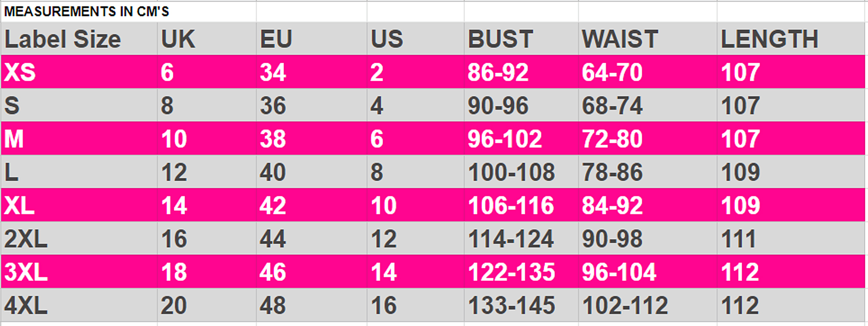Image resolution: width=868 pixels, height=326 pixels.
Task: Click the waist cell reading 102-112
Action: (648, 305)
